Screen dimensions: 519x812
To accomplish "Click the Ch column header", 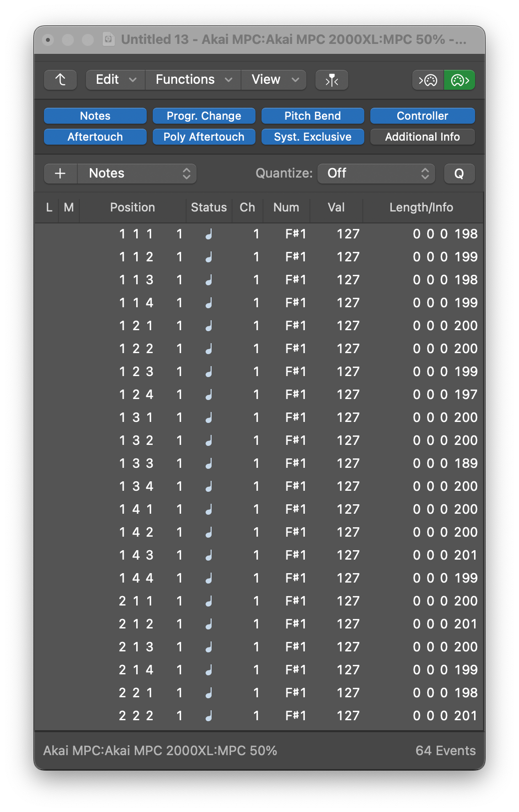I will point(248,207).
